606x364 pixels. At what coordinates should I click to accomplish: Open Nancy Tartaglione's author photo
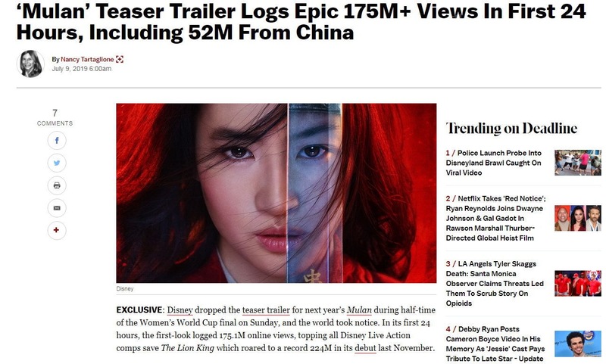(30, 64)
